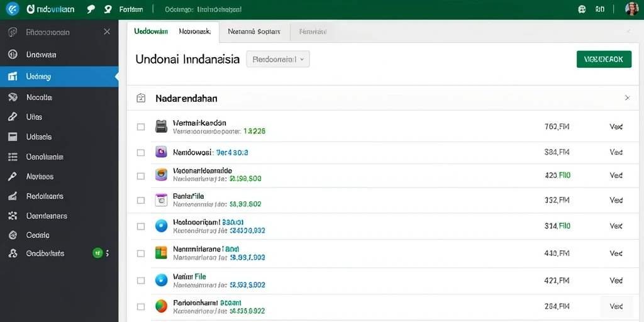Screen dimensions: 644x322
Task: Tick the checkbox for Nemdowosi row
Action: pyautogui.click(x=141, y=153)
